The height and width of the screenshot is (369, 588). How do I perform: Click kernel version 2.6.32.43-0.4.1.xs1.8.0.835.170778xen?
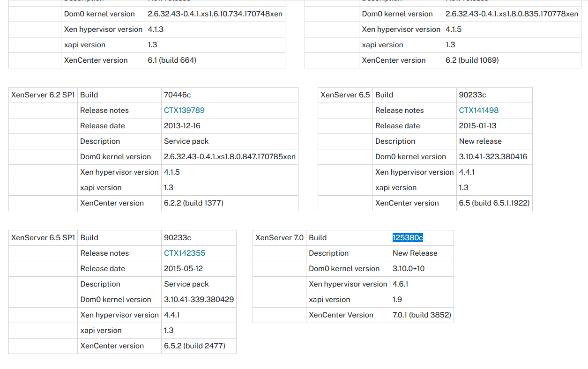tap(512, 14)
